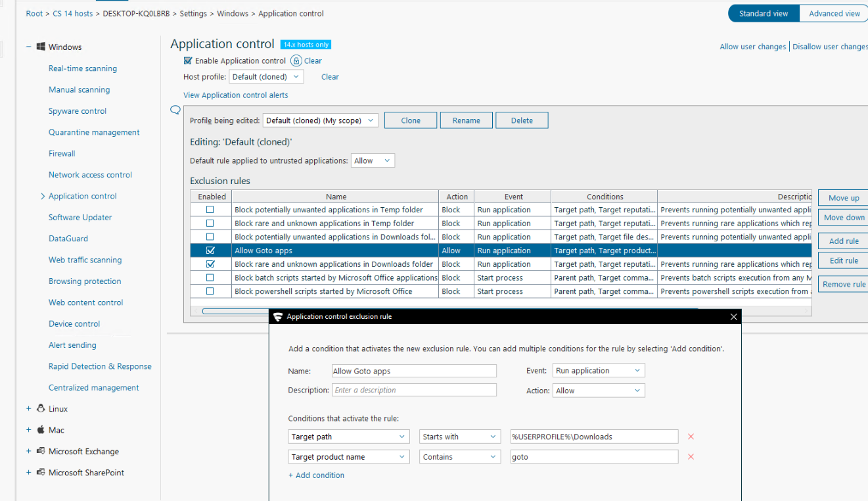Screen dimensions: 868x501
Task: Open Firewall settings in the sidebar
Action: coord(62,153)
